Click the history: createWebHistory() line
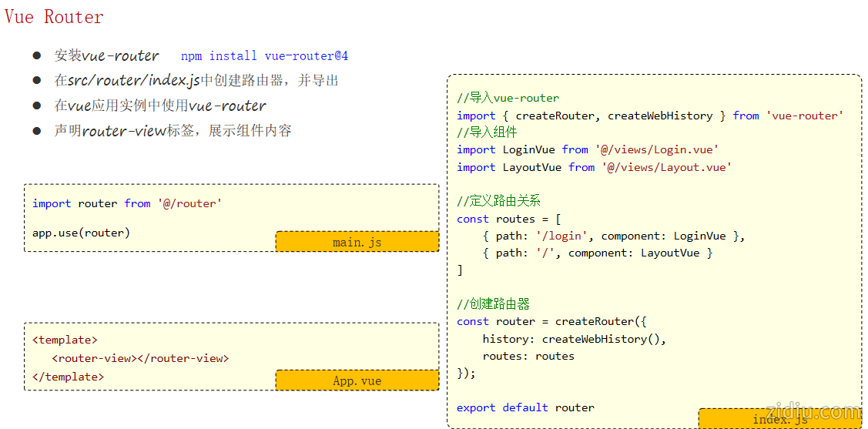The width and height of the screenshot is (868, 429). [x=574, y=339]
